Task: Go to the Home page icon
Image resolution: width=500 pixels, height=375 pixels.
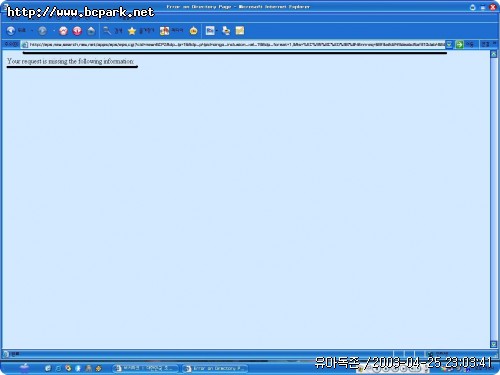Action: (x=91, y=31)
